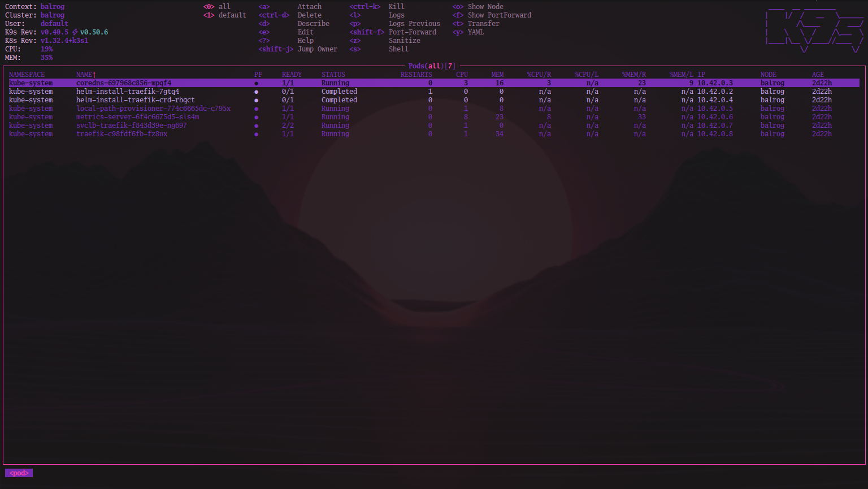868x489 pixels.
Task: Click IP address 10.42.0.8
Action: (x=715, y=134)
